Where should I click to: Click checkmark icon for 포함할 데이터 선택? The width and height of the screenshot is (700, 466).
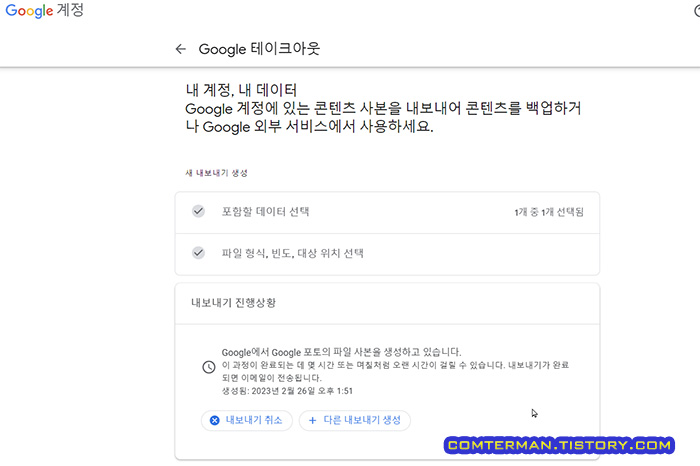tap(198, 211)
